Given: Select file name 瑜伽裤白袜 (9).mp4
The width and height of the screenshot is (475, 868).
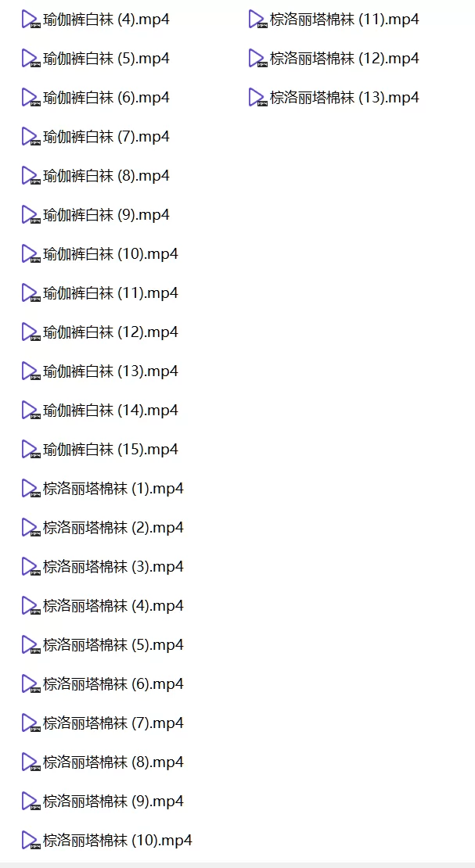Looking at the screenshot, I should coord(106,215).
